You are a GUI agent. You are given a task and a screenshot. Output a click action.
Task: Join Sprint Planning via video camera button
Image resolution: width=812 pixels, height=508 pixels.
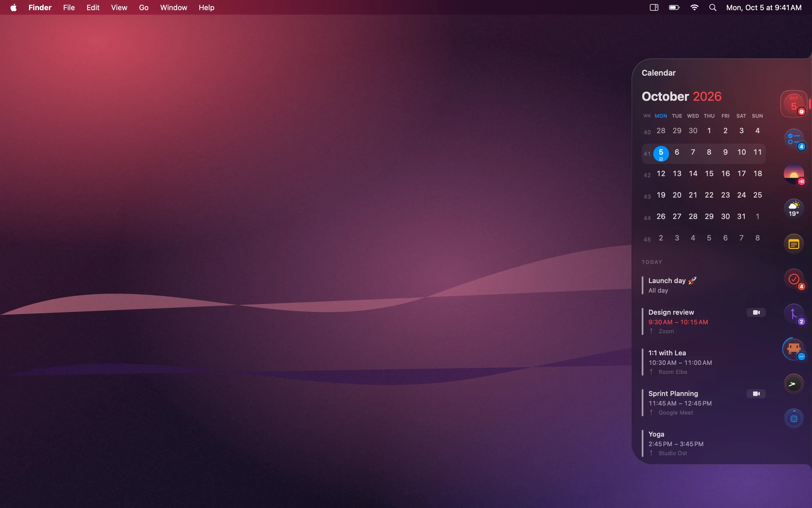(x=756, y=394)
